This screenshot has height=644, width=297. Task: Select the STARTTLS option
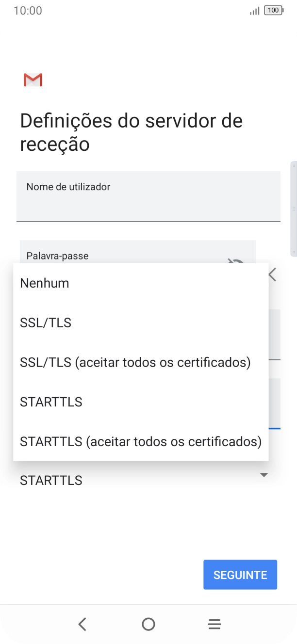(x=50, y=402)
